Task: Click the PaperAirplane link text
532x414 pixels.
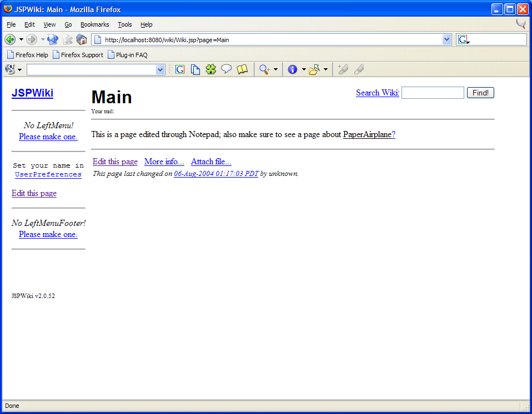Action: (x=367, y=135)
